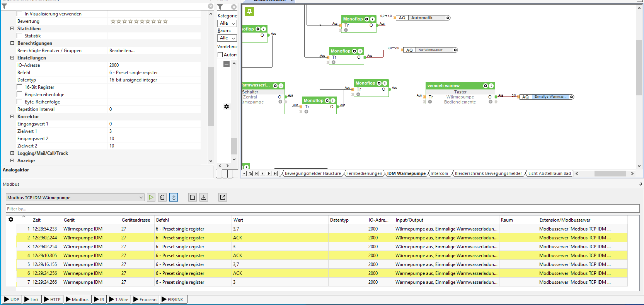Open the Kategorie Alle dropdown
Viewport: 644px width, 305px height.
coord(227,23)
